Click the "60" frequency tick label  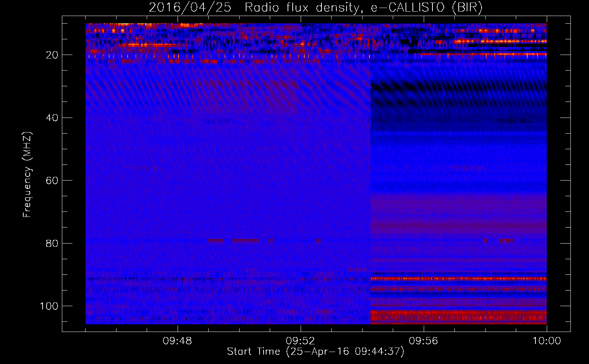pos(52,181)
